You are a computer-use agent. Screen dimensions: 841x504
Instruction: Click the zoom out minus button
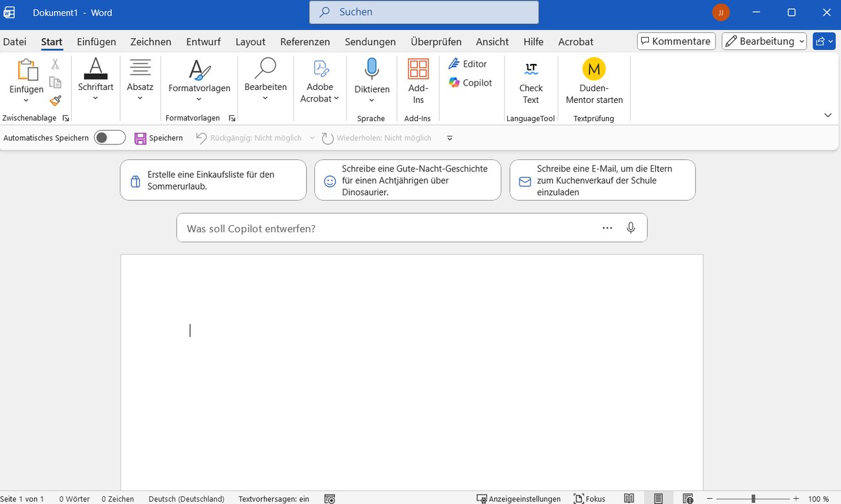(x=710, y=499)
